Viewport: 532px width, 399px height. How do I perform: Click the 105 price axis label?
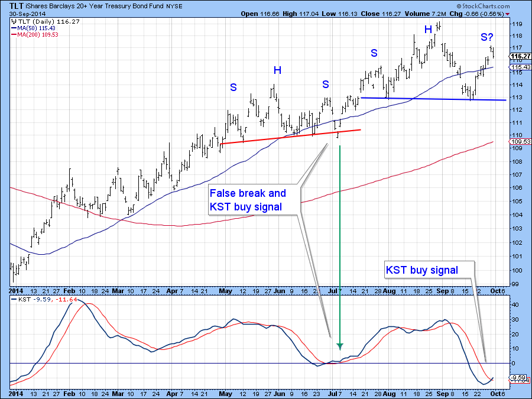point(517,201)
